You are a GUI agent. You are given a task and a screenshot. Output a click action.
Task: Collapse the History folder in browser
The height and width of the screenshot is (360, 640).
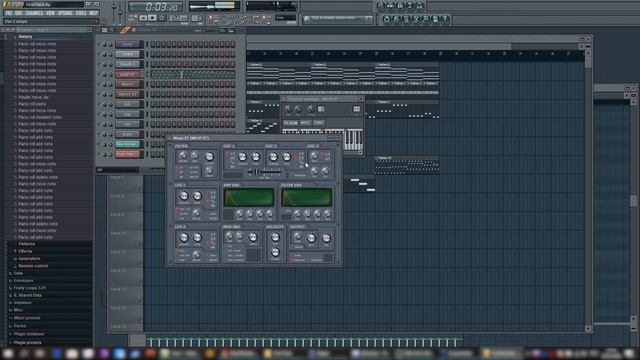[24, 37]
